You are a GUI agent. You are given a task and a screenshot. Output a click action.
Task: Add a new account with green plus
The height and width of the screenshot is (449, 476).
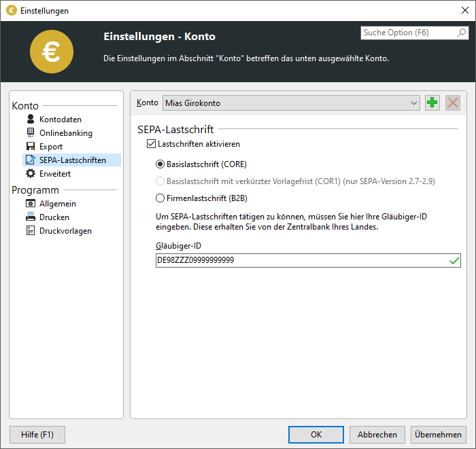pyautogui.click(x=432, y=103)
